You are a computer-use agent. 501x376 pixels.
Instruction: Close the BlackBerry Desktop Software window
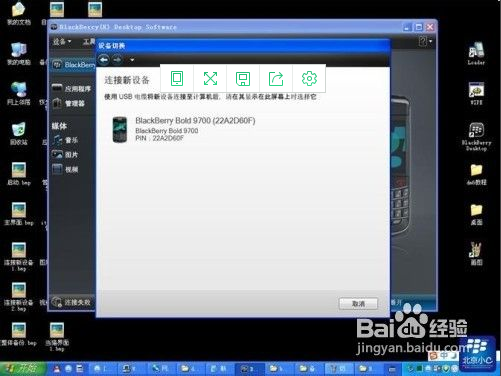430,27
